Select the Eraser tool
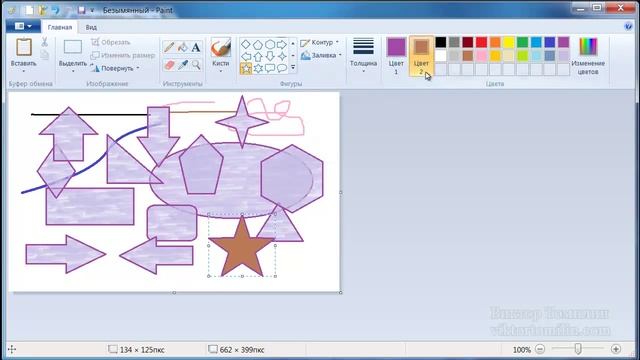Viewport: 640px width, 360px height. pyautogui.click(x=169, y=65)
